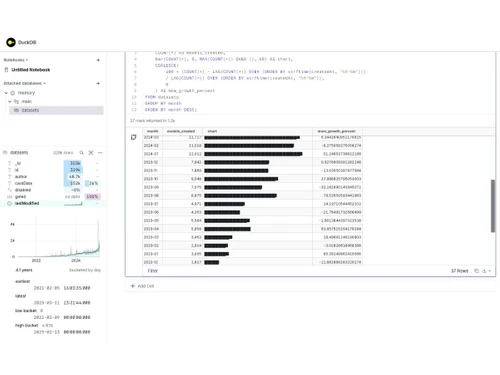Add a new notebook with plus icon
The image size is (500, 375).
[x=98, y=60]
